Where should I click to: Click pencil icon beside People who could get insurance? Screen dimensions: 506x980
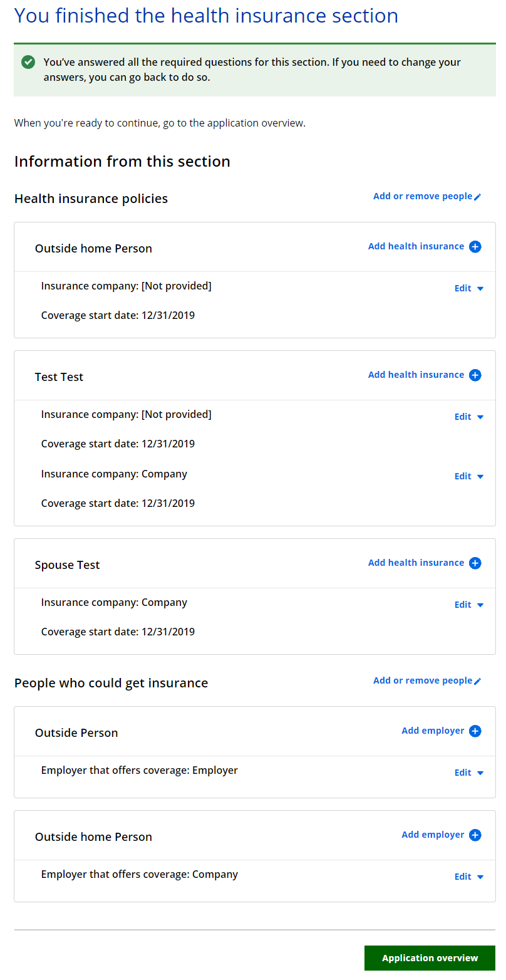click(x=478, y=681)
